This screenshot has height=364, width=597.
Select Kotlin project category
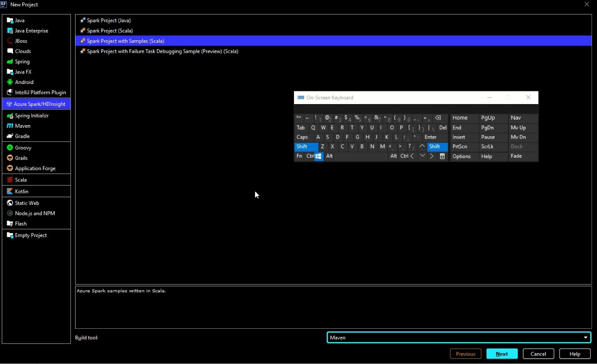click(36, 192)
